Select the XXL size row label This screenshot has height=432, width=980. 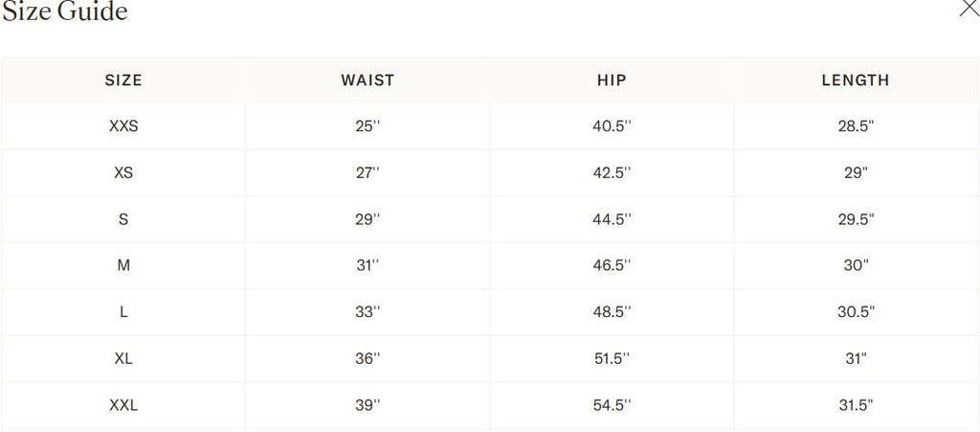[x=123, y=405]
